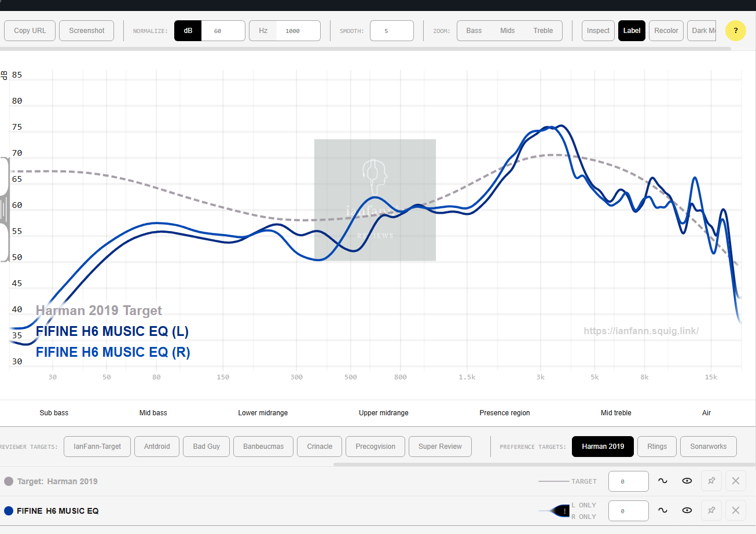Open the yellow help question mark button
This screenshot has width=756, height=534.
click(735, 31)
